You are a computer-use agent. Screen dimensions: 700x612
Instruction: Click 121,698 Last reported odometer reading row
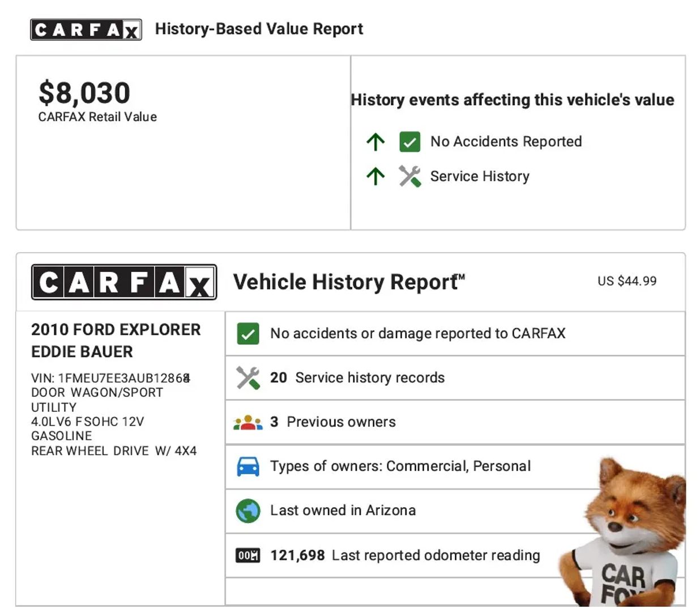pos(455,555)
